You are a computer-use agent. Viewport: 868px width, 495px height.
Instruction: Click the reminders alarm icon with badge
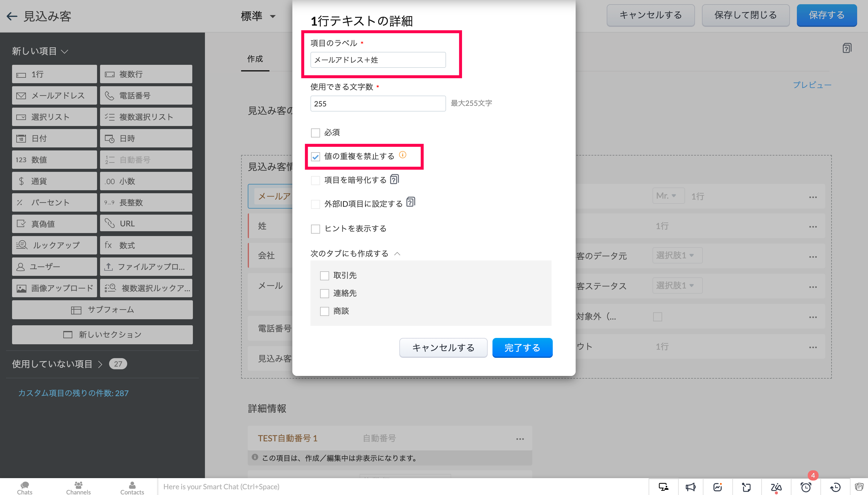pyautogui.click(x=806, y=487)
